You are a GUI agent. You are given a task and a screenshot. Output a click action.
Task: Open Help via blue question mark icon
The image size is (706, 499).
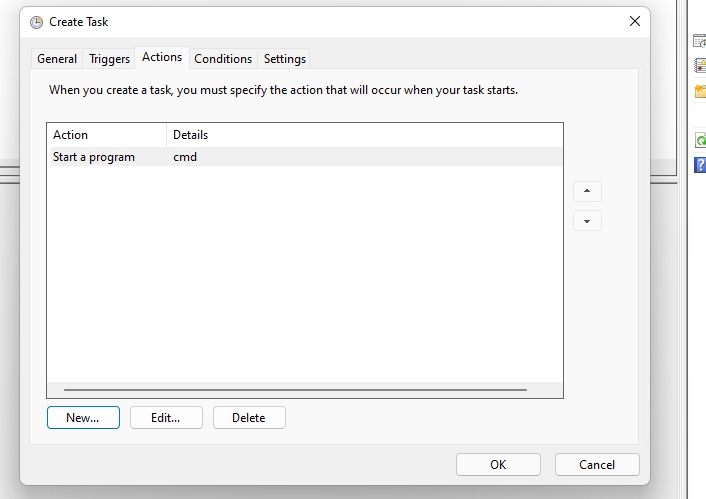[700, 164]
